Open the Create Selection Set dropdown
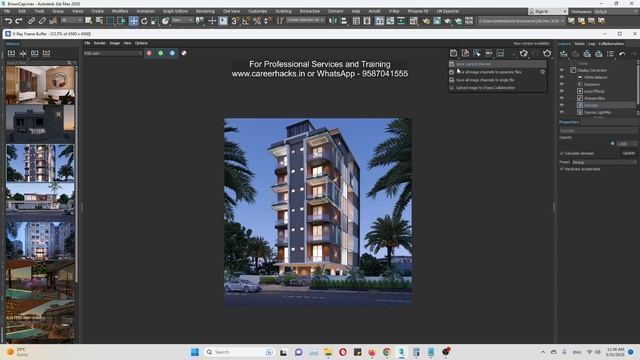Image resolution: width=640 pixels, height=360 pixels. (305, 20)
